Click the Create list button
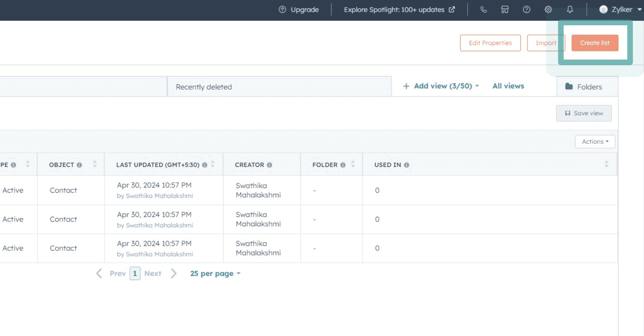644x336 pixels. (x=595, y=43)
